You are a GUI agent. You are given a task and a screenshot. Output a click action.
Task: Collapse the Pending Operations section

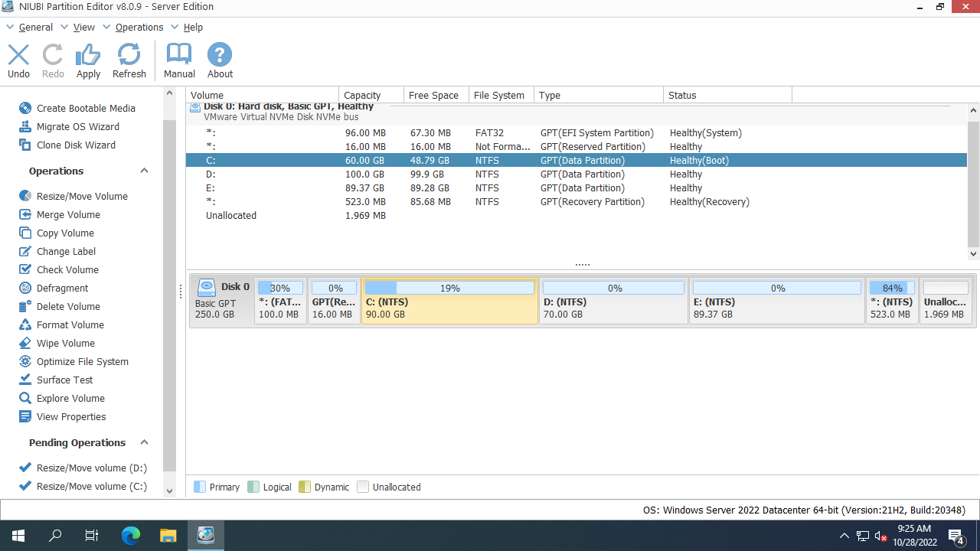(x=144, y=442)
